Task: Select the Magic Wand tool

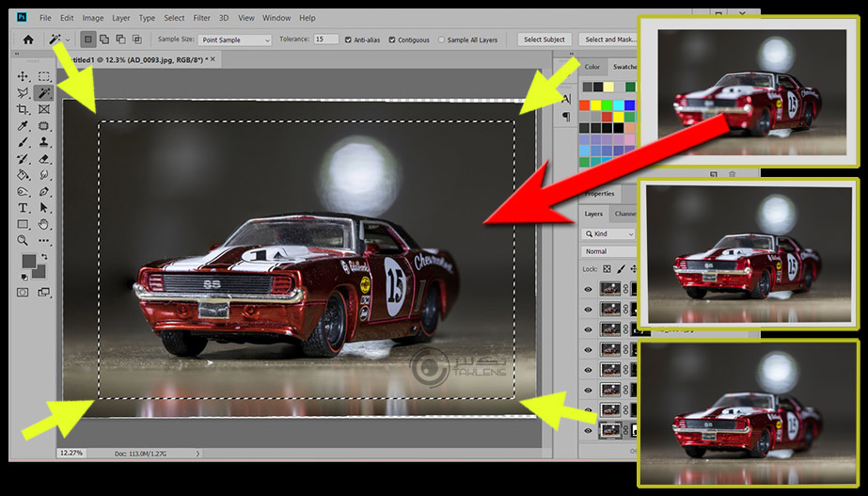Action: pyautogui.click(x=43, y=93)
